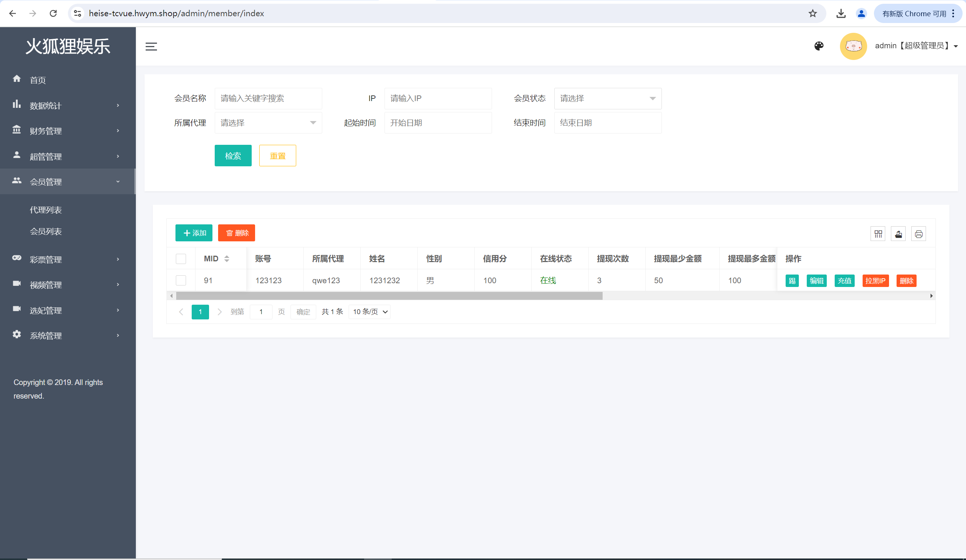Click the download/export icon
The height and width of the screenshot is (560, 966).
point(898,234)
